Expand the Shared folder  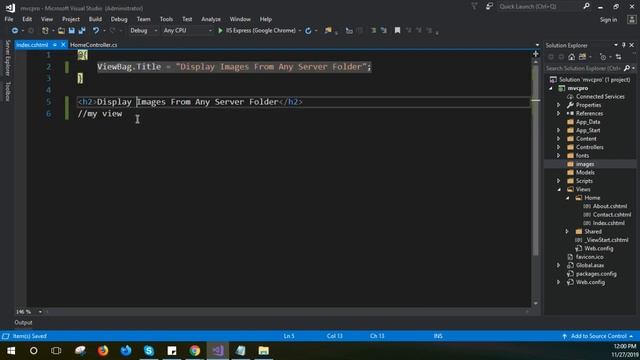[x=567, y=231]
